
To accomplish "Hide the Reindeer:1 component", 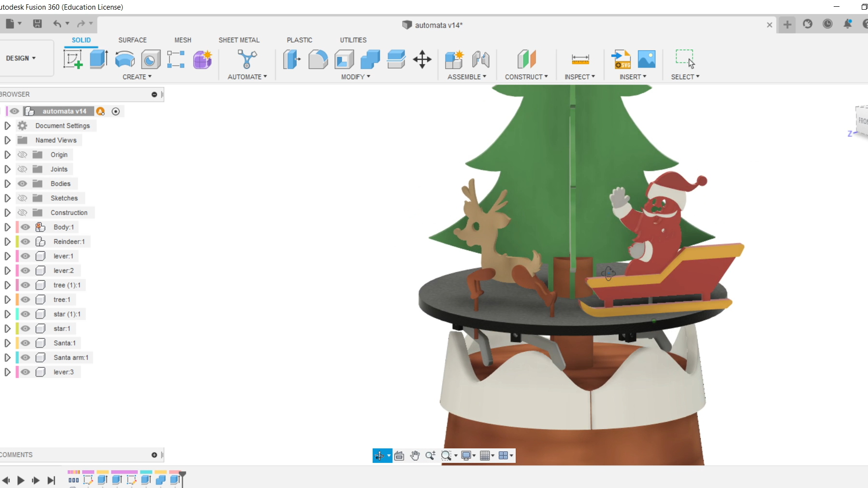I will (x=25, y=242).
